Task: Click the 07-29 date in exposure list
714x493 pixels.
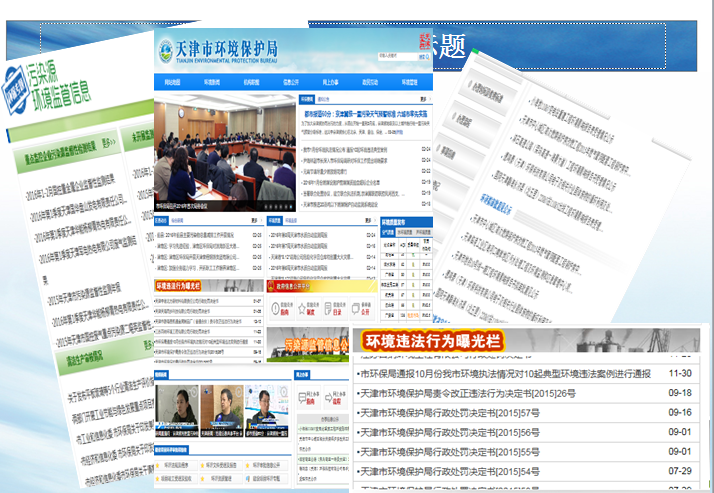Action: click(x=680, y=471)
